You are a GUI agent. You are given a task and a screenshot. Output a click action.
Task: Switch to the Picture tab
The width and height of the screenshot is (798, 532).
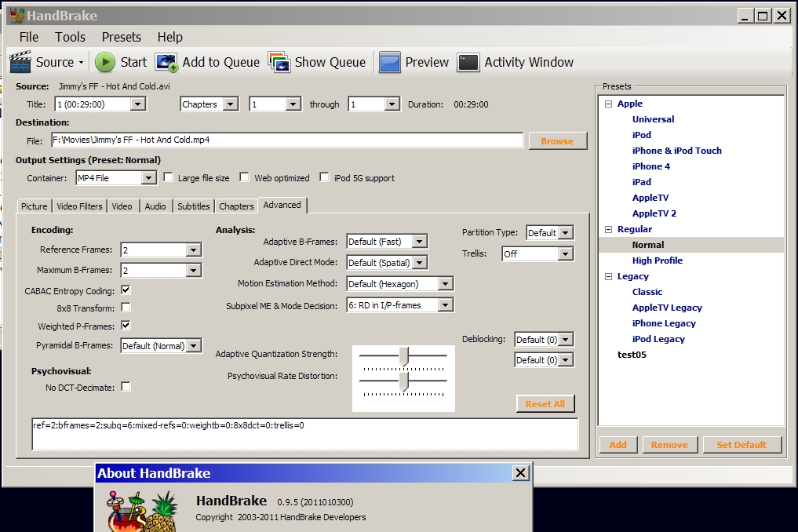pos(34,206)
